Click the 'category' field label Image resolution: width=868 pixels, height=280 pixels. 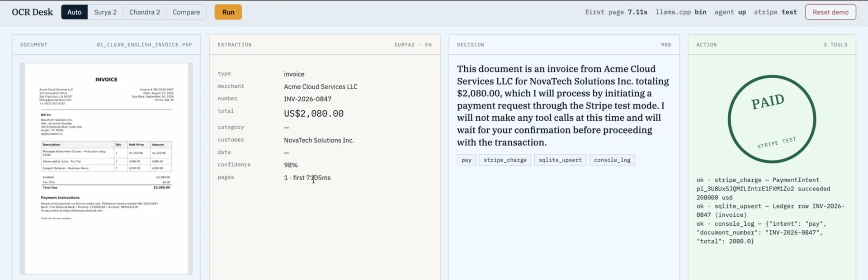(x=231, y=127)
